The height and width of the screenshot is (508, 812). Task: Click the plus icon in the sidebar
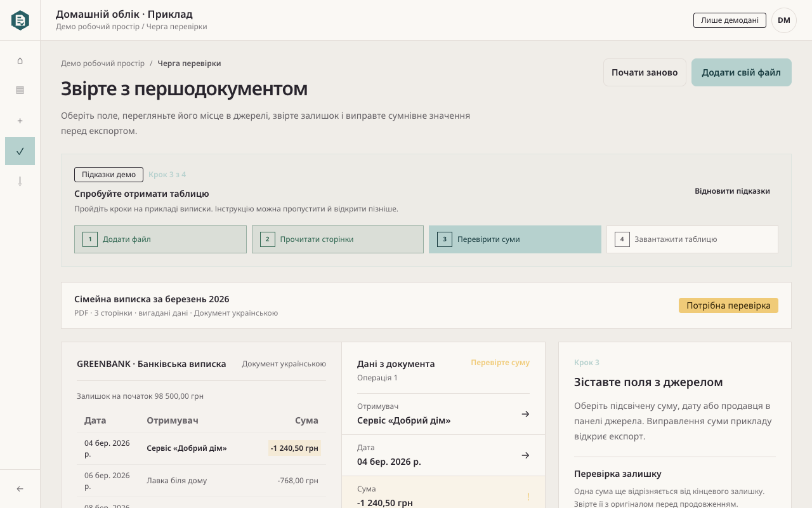[x=20, y=121]
